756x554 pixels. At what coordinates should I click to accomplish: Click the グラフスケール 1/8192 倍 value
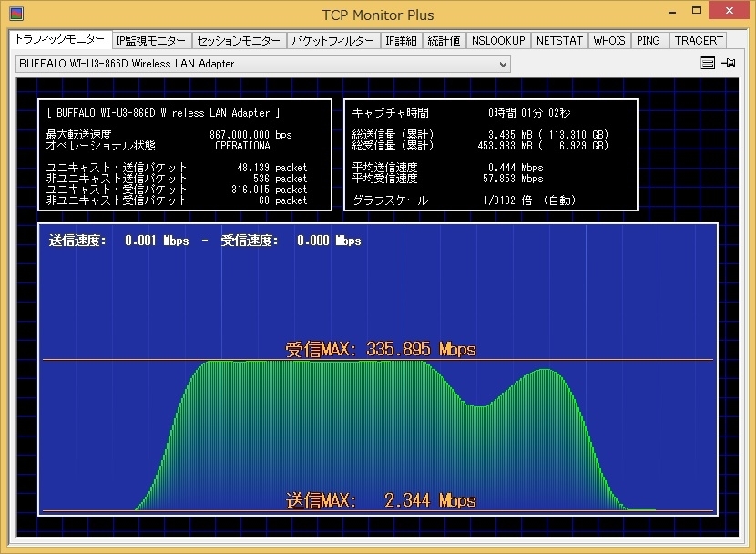coord(529,200)
